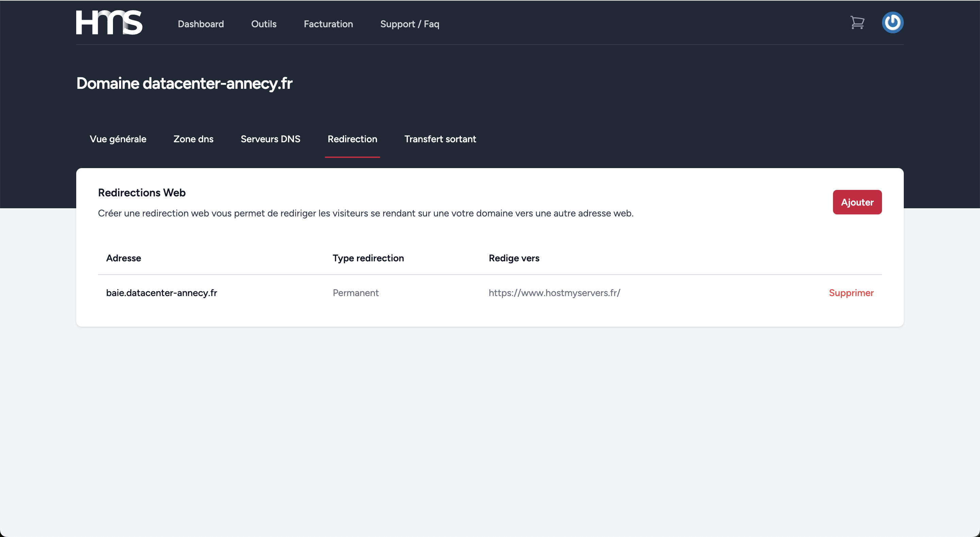Click the HMS logo
Viewport: 980px width, 537px height.
[109, 23]
